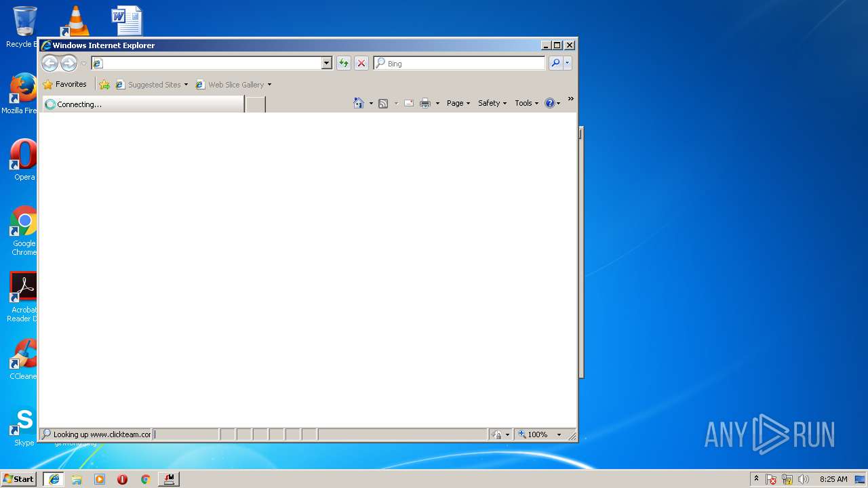The width and height of the screenshot is (868, 488).
Task: Select the Connecting tab
Action: 142,104
